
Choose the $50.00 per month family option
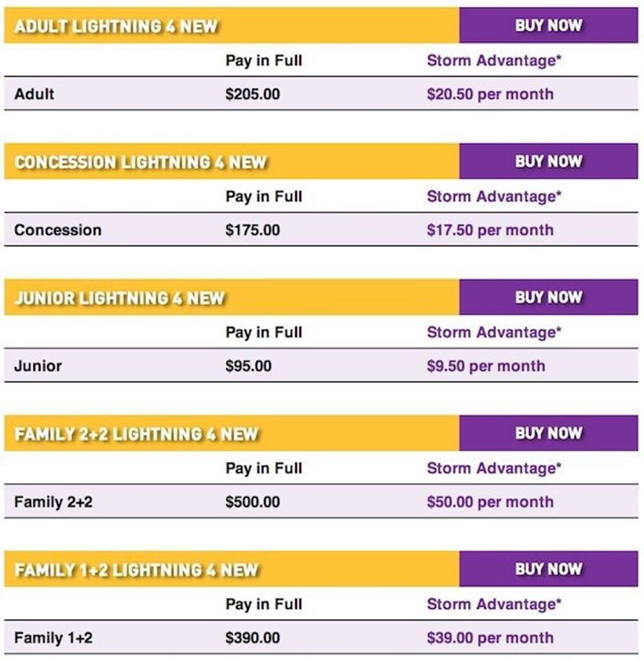click(490, 502)
